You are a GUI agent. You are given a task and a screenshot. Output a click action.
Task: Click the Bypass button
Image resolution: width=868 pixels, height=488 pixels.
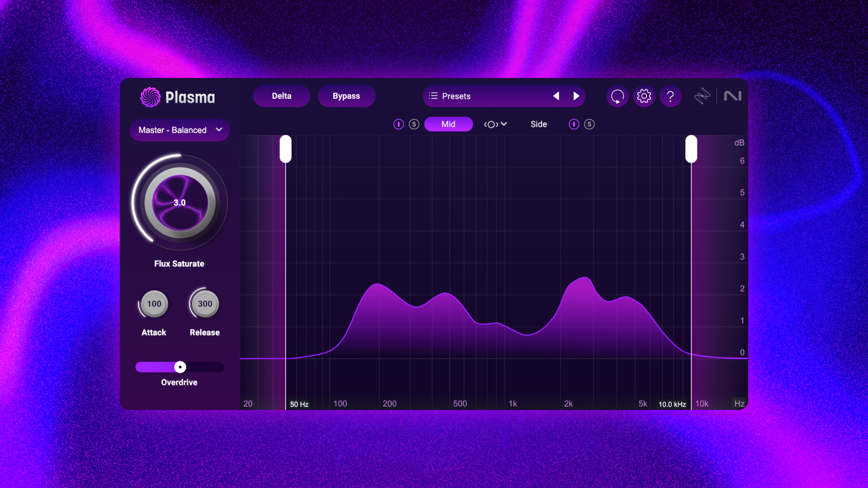[346, 96]
